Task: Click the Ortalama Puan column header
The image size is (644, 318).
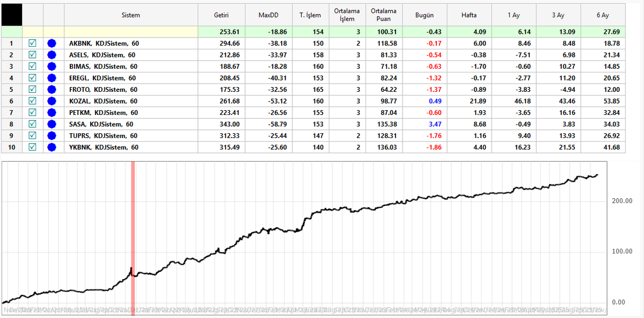Action: click(384, 15)
